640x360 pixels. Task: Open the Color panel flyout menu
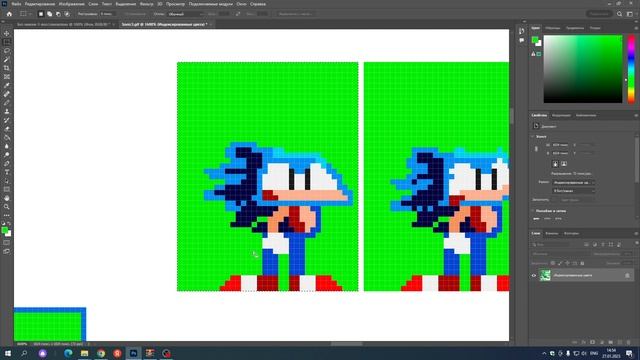click(x=636, y=28)
